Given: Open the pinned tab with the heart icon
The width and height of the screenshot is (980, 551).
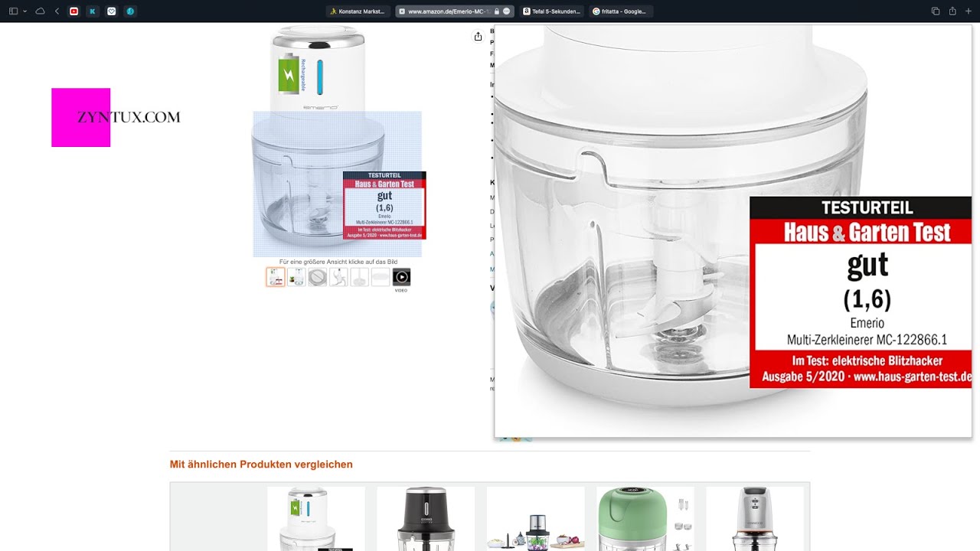Looking at the screenshot, I should click(112, 11).
